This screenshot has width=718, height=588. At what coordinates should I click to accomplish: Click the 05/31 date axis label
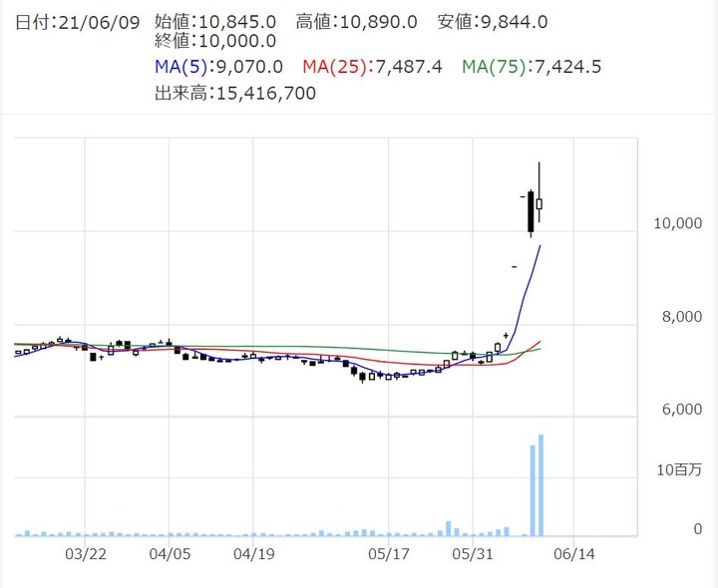pos(473,554)
